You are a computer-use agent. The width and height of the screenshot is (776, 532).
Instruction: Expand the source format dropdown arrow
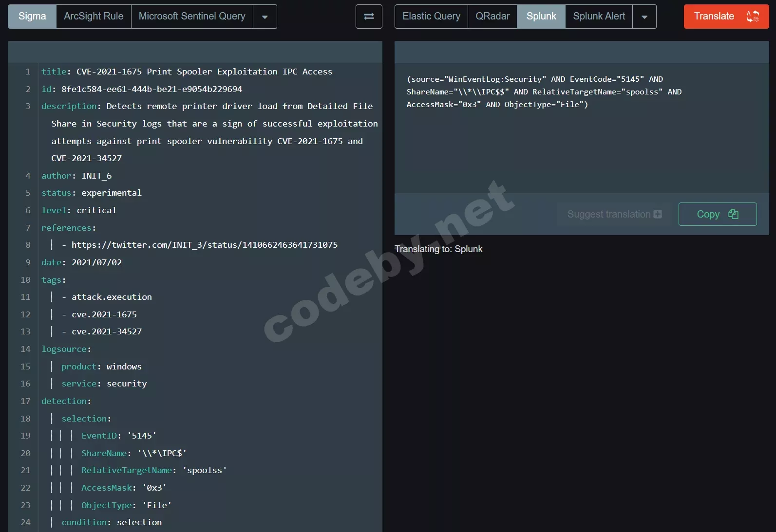265,17
